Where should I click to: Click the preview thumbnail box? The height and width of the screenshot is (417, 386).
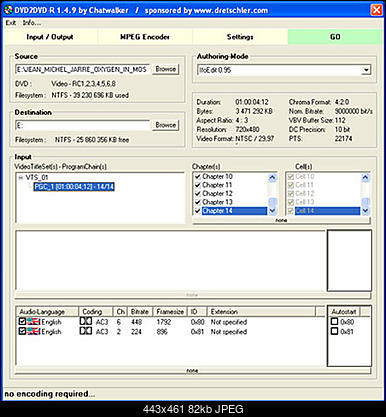[349, 261]
